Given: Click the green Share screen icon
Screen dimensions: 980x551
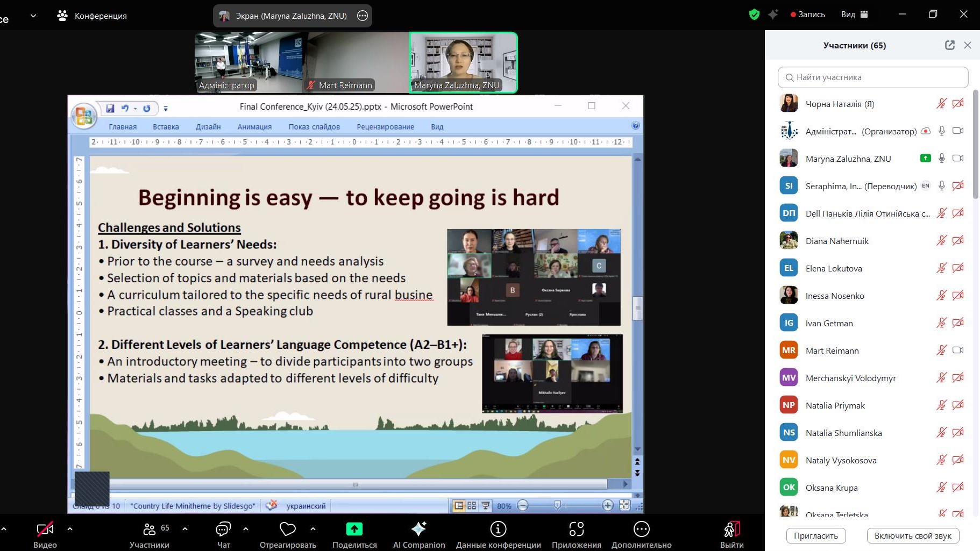Looking at the screenshot, I should 354,529.
